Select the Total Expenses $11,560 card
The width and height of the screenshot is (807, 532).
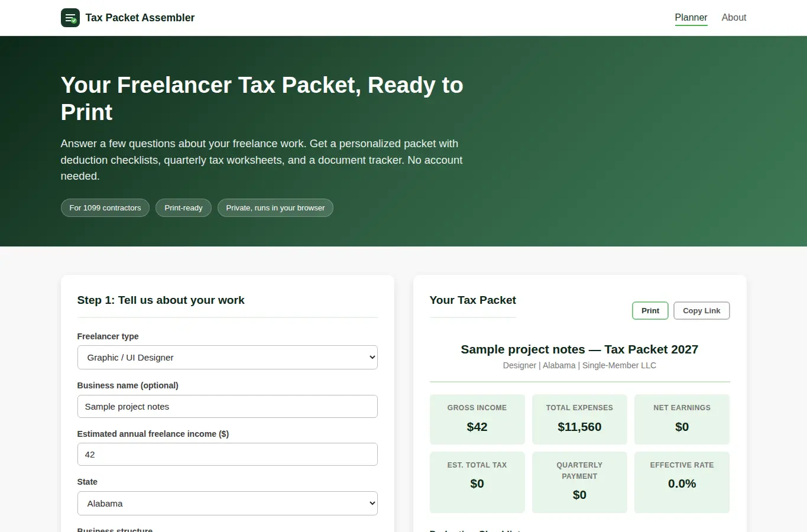coord(579,419)
